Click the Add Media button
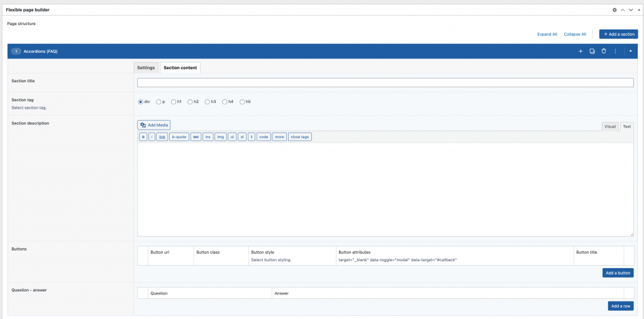The height and width of the screenshot is (319, 644). (153, 125)
